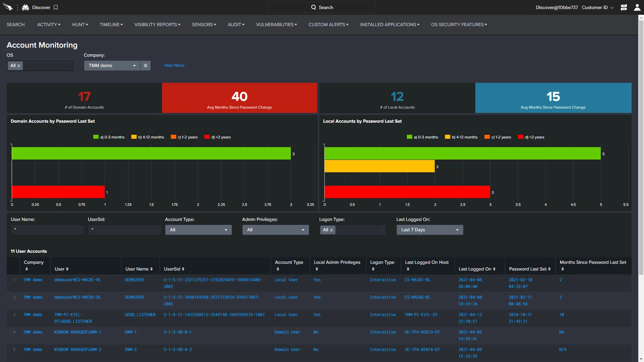Expand the ACTIVITY menu
644x362 pixels.
[49, 24]
